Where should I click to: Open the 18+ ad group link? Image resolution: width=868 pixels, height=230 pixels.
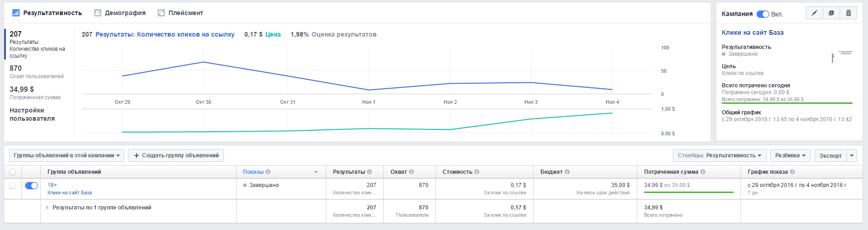coord(52,185)
